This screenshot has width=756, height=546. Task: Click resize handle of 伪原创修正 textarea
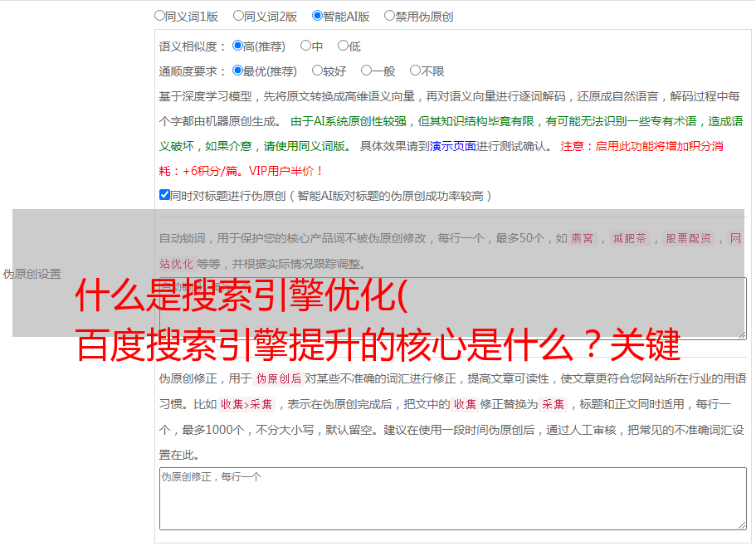[x=742, y=525]
